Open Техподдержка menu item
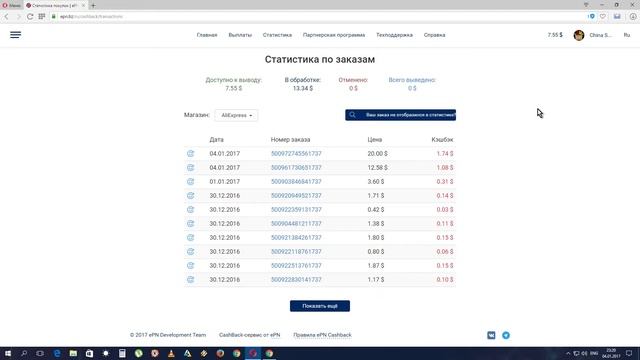 click(394, 35)
